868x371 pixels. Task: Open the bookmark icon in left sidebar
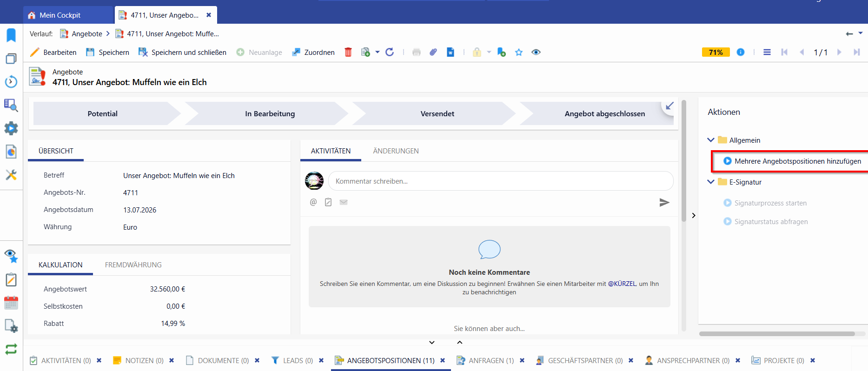pyautogui.click(x=11, y=35)
